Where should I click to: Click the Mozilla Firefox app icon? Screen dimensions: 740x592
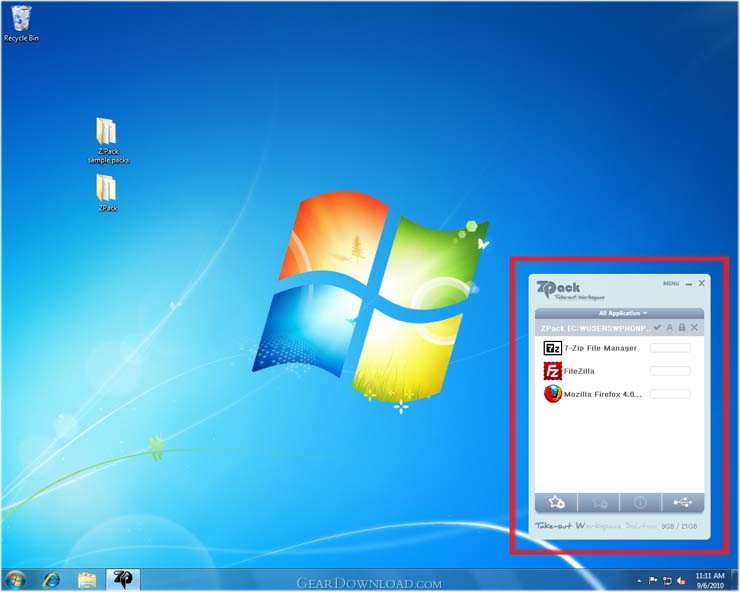(x=552, y=394)
